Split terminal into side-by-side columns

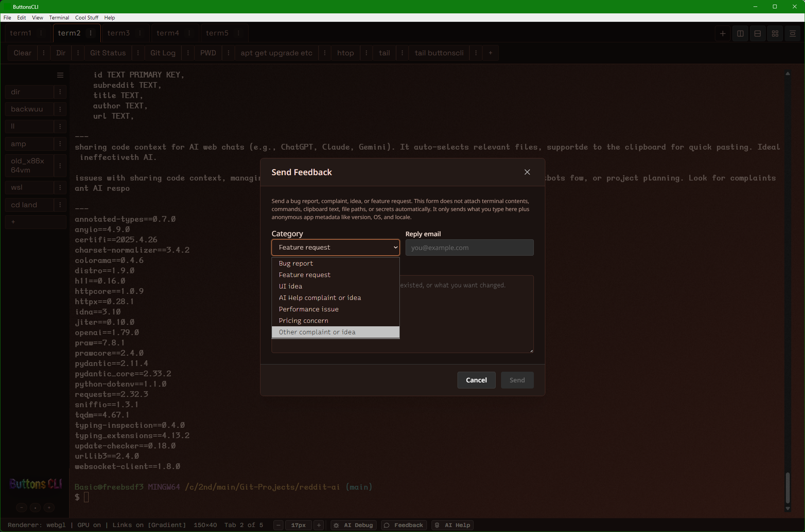pos(740,34)
